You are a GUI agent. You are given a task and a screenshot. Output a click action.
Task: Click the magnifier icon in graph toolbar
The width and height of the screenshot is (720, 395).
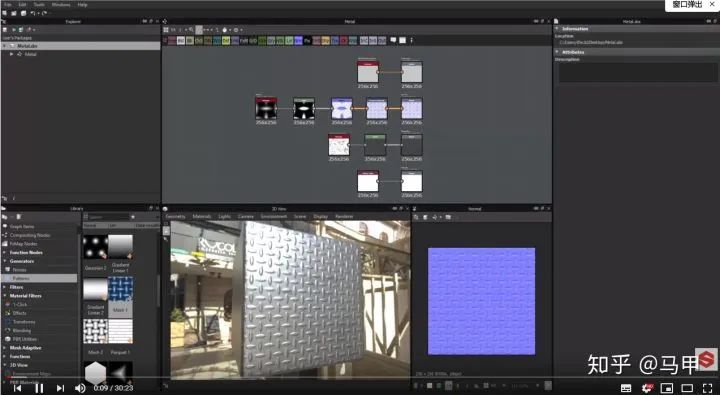[191, 30]
